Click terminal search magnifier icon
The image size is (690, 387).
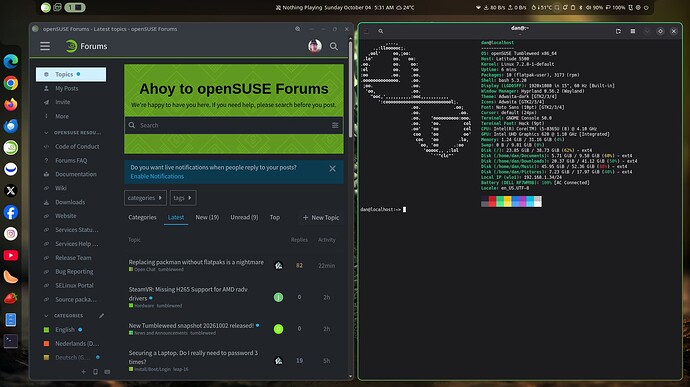click(x=381, y=31)
